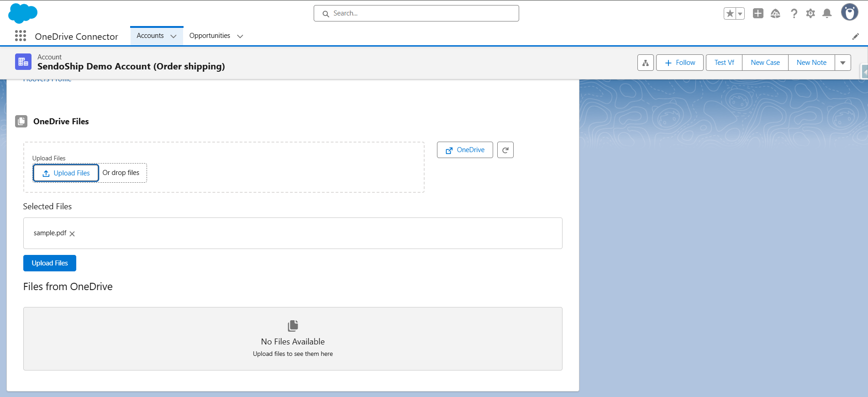Click the Or drop files zone
Viewport: 868px width, 397px height.
tap(121, 173)
